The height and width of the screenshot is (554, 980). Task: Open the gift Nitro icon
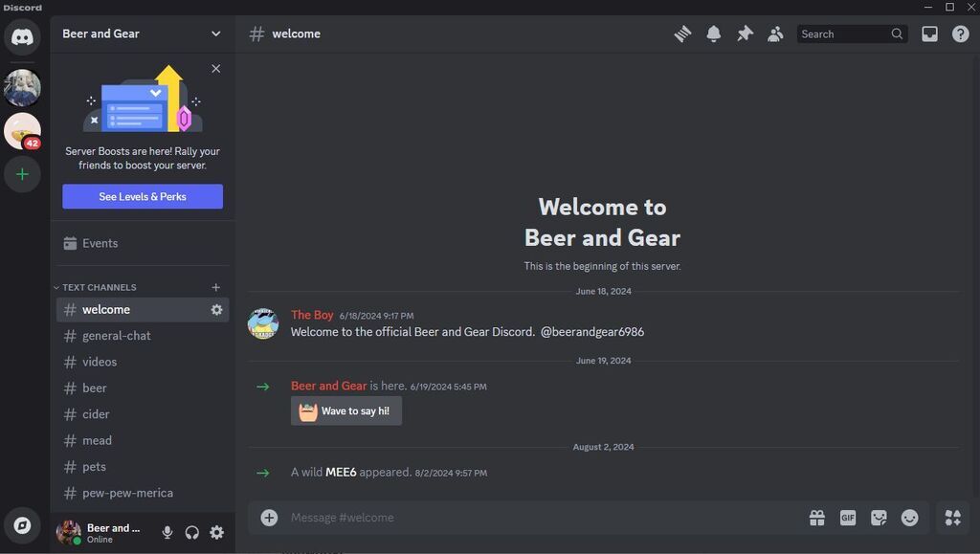(x=816, y=518)
